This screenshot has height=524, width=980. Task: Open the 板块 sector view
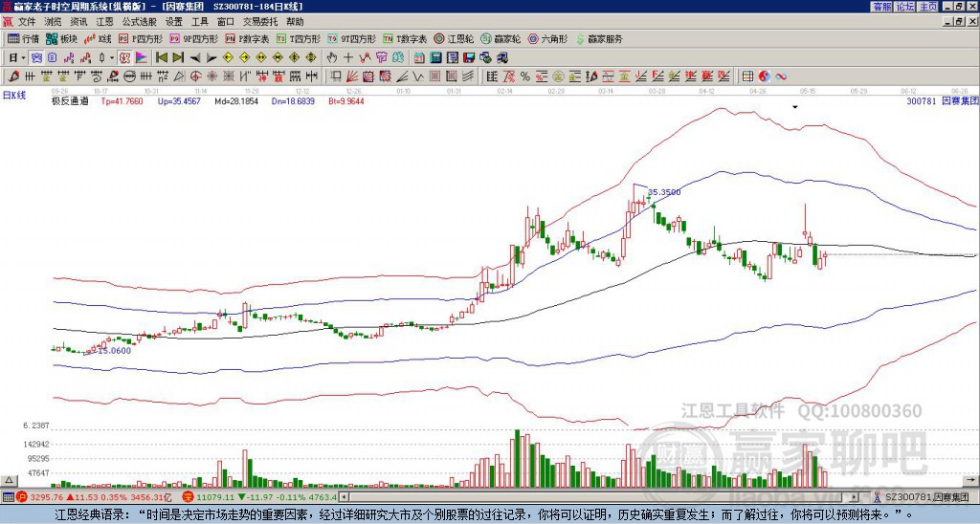click(x=62, y=38)
